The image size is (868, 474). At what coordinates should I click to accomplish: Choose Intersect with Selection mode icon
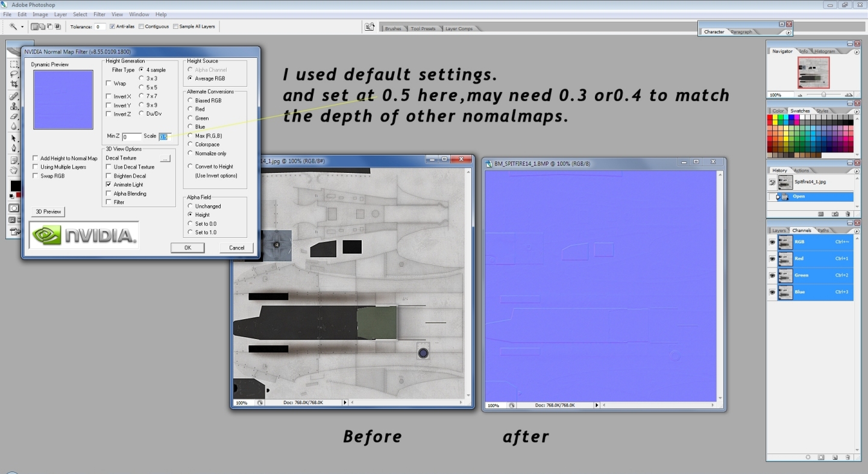(57, 27)
